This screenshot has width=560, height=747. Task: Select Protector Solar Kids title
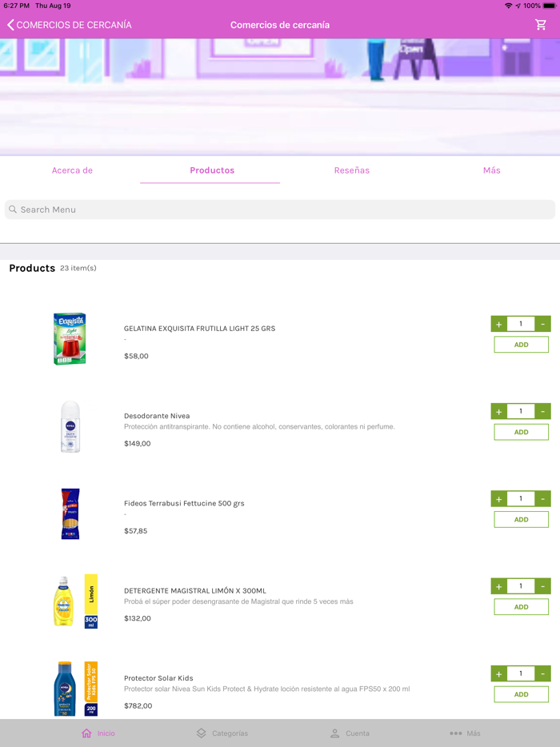point(158,678)
